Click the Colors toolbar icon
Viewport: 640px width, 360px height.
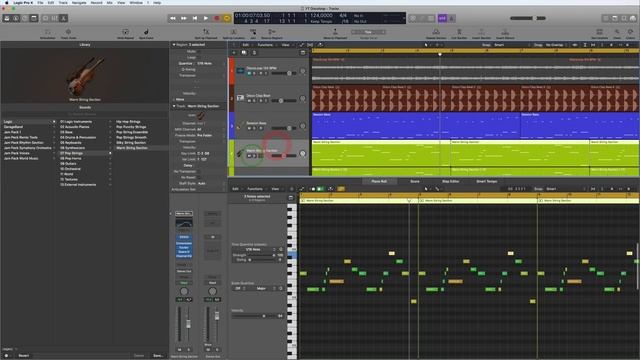coord(631,33)
